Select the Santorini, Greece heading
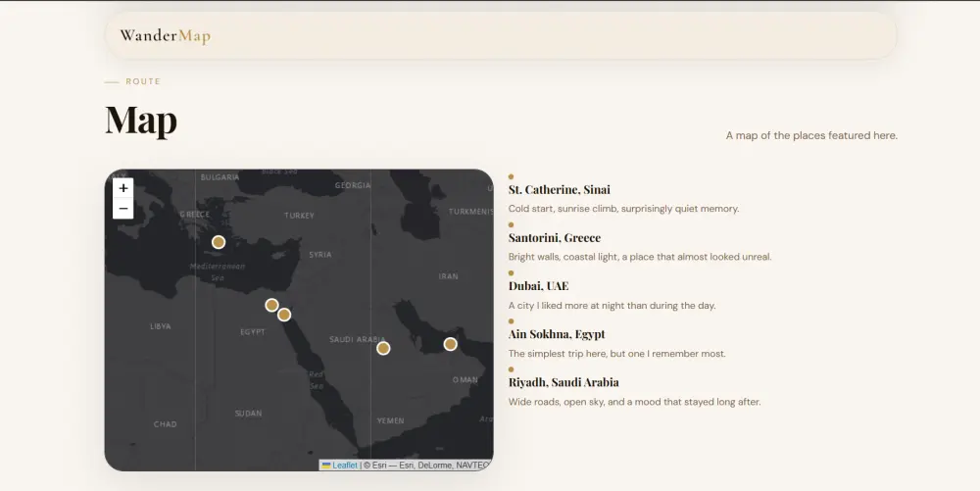This screenshot has width=980, height=491. click(555, 237)
